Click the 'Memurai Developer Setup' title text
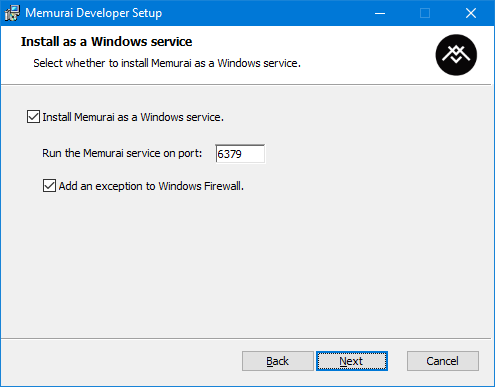This screenshot has width=495, height=387. pos(94,13)
